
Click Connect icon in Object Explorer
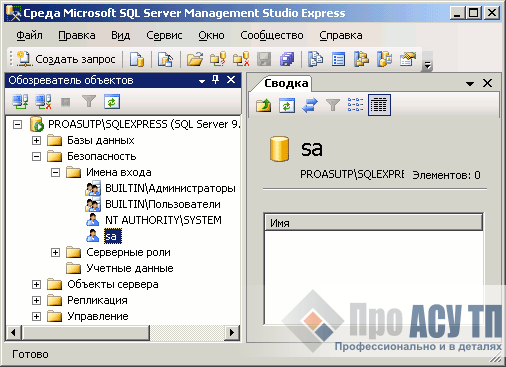[x=20, y=102]
